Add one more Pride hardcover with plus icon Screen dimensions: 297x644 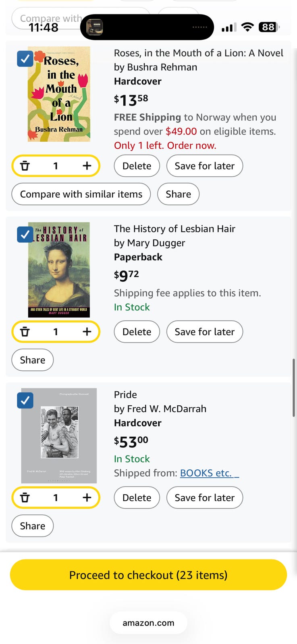(87, 497)
